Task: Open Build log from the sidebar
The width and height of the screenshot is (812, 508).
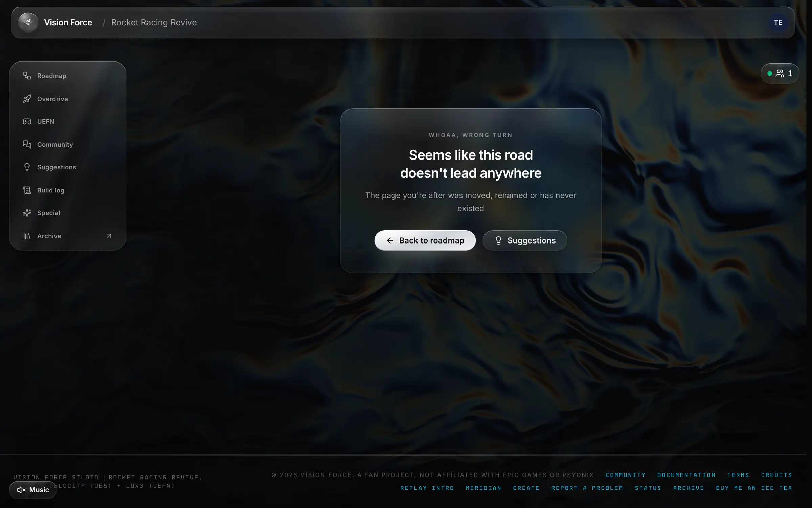Action: pyautogui.click(x=68, y=190)
